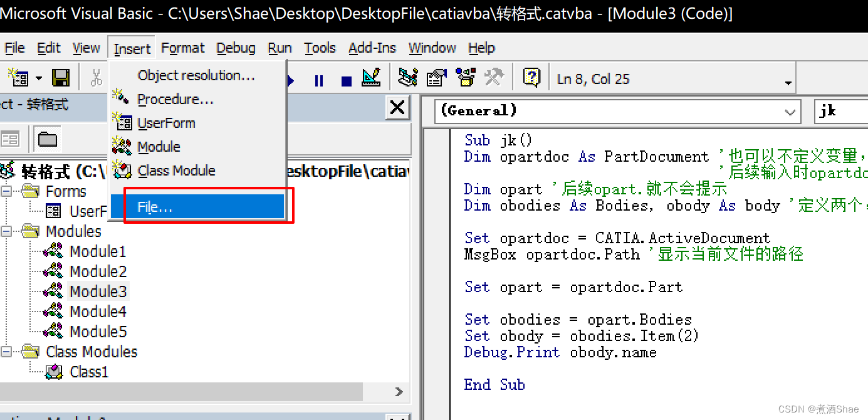The image size is (868, 420).
Task: Open the Help menu
Action: [x=481, y=48]
